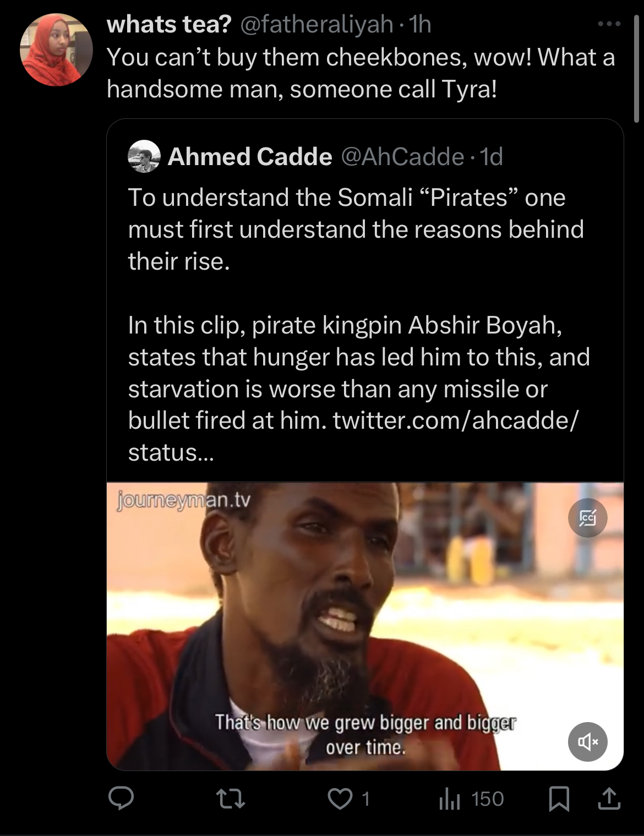Click the whats tea? display name
Viewport: 644px width, 836px height.
pos(169,24)
